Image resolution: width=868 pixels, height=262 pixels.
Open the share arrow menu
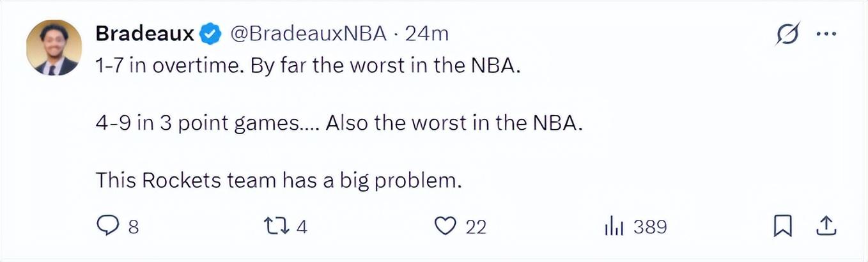[825, 226]
